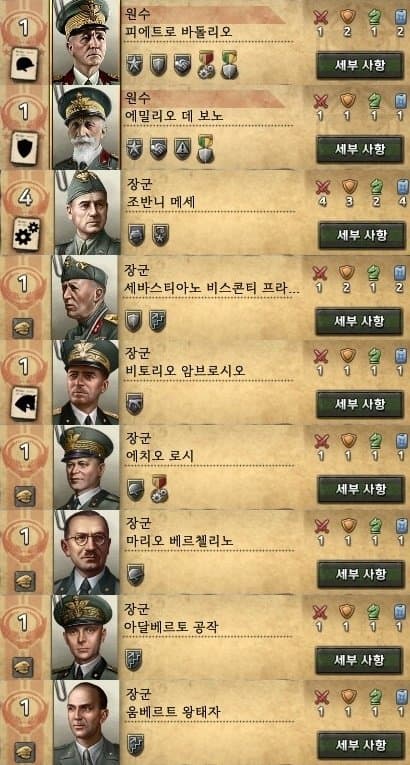Click Pietro Badoglio's helmet infantry badge icon

(24, 63)
